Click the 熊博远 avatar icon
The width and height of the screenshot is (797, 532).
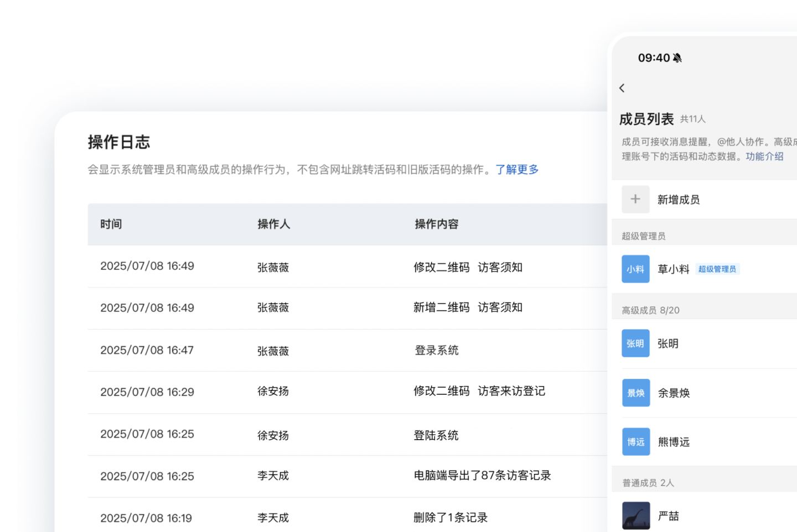coord(635,441)
